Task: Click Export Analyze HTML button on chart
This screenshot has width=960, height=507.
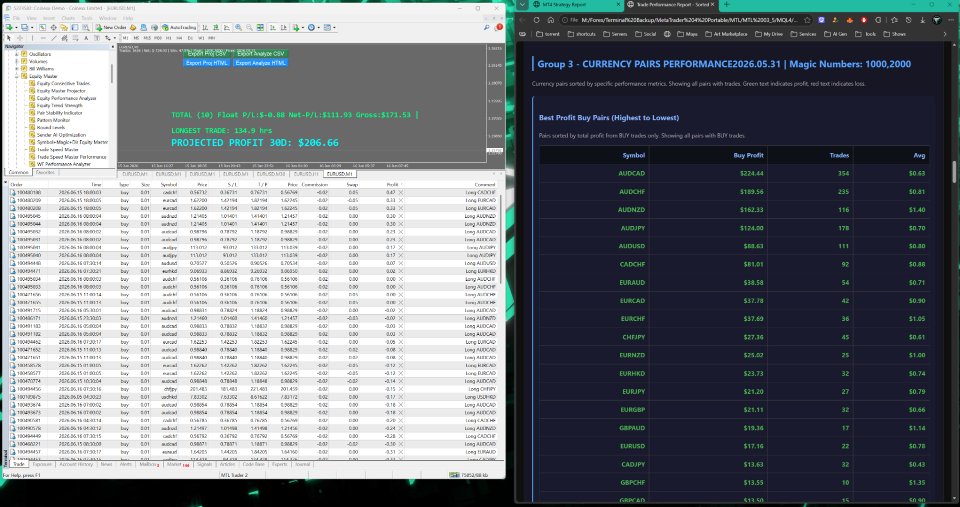Action: tap(261, 62)
